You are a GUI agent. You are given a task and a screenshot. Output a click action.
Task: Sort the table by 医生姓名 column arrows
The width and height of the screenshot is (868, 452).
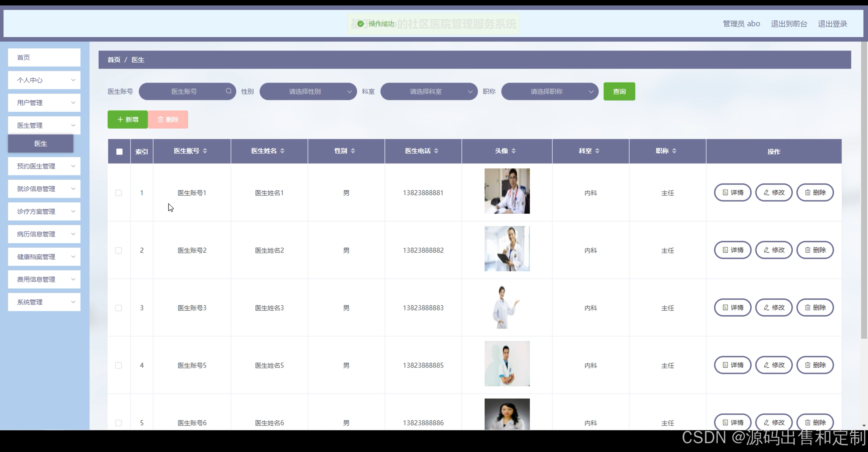282,151
